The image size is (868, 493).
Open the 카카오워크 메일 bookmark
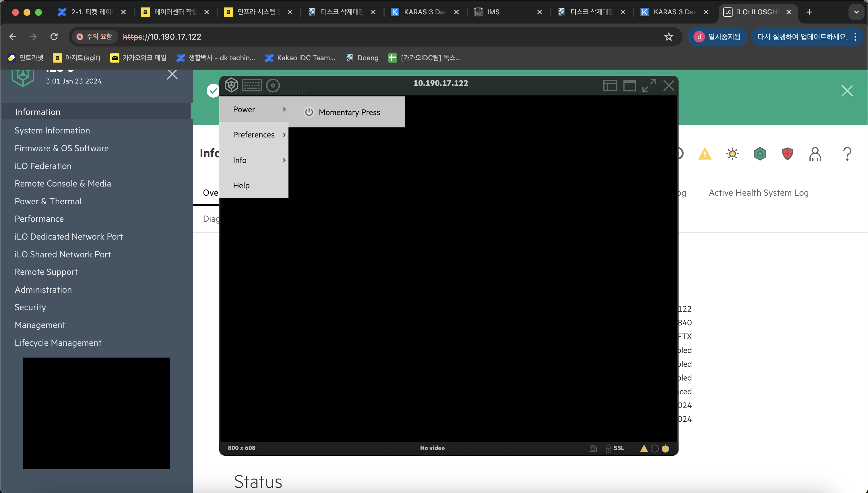click(x=139, y=58)
